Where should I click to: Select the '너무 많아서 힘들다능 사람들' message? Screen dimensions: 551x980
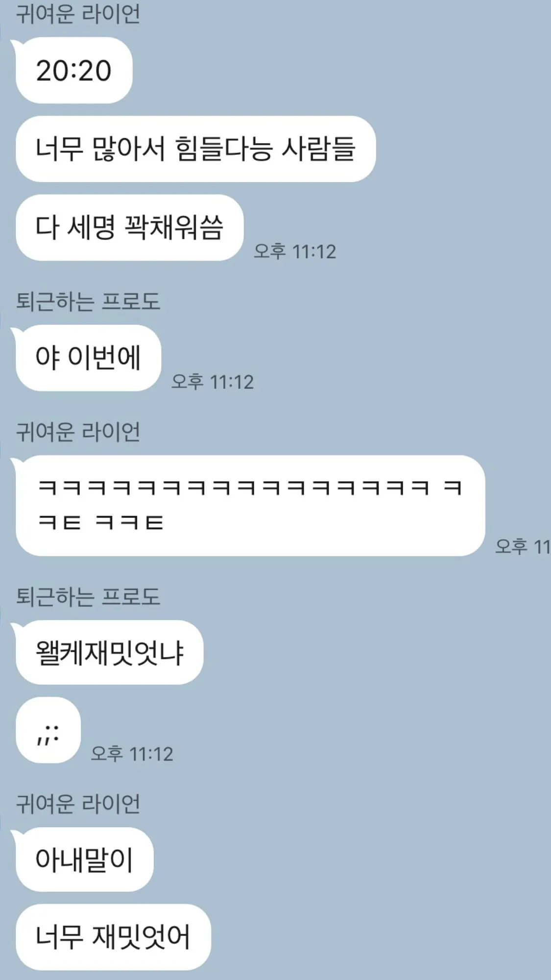coord(195,149)
